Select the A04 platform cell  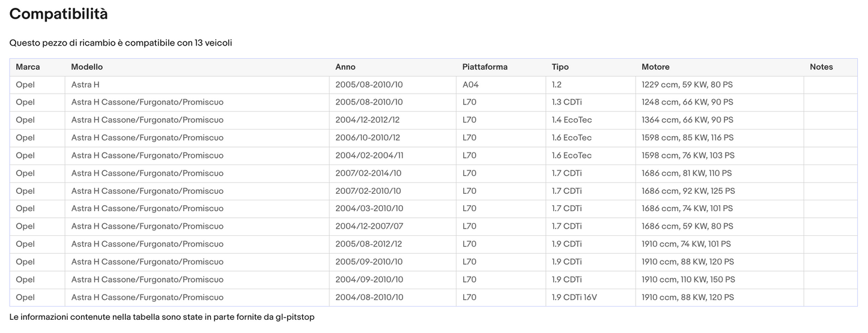[x=470, y=85]
